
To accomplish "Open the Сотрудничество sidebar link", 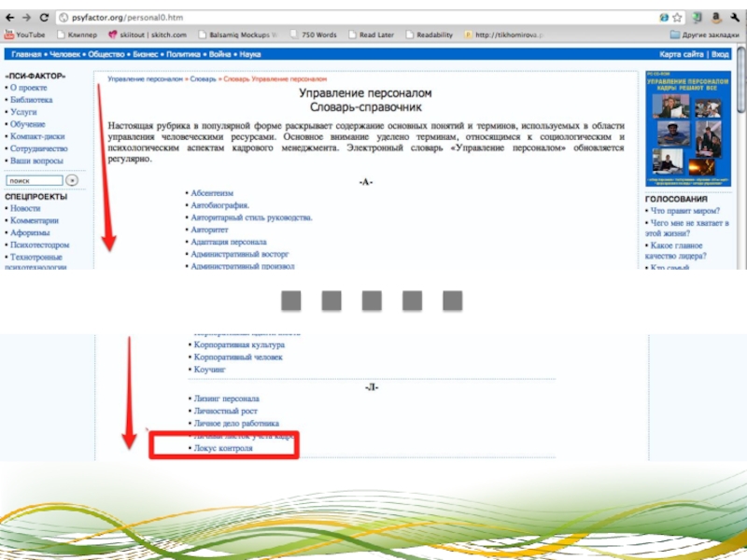I will 39,148.
